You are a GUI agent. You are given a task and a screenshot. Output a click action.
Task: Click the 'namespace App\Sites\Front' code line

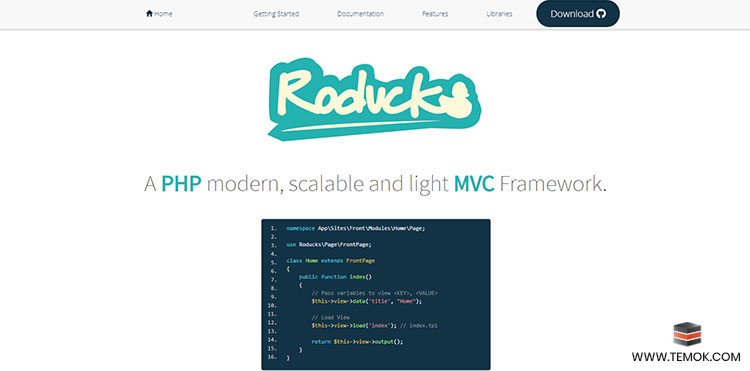(x=355, y=228)
